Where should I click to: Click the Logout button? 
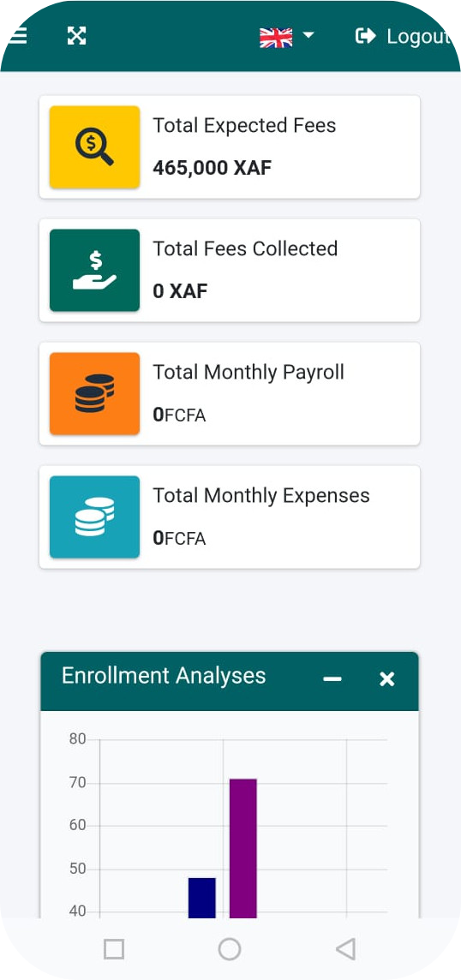(x=402, y=36)
